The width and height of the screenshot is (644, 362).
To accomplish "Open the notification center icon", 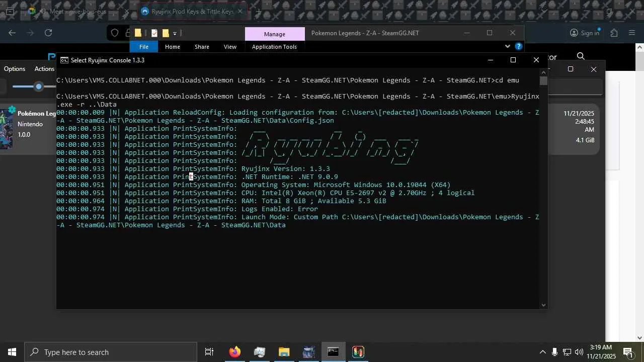I will tap(628, 352).
